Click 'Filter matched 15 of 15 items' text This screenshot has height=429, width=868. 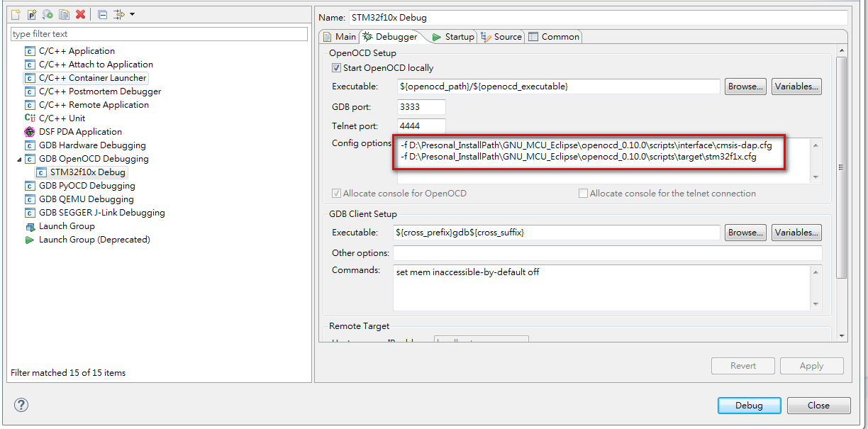coord(68,372)
